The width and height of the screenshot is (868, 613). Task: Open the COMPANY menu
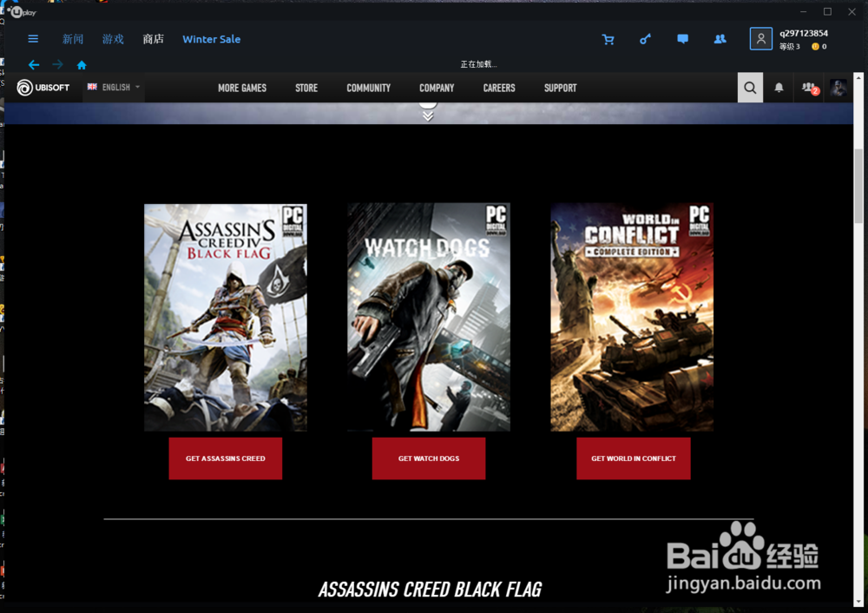click(x=437, y=88)
